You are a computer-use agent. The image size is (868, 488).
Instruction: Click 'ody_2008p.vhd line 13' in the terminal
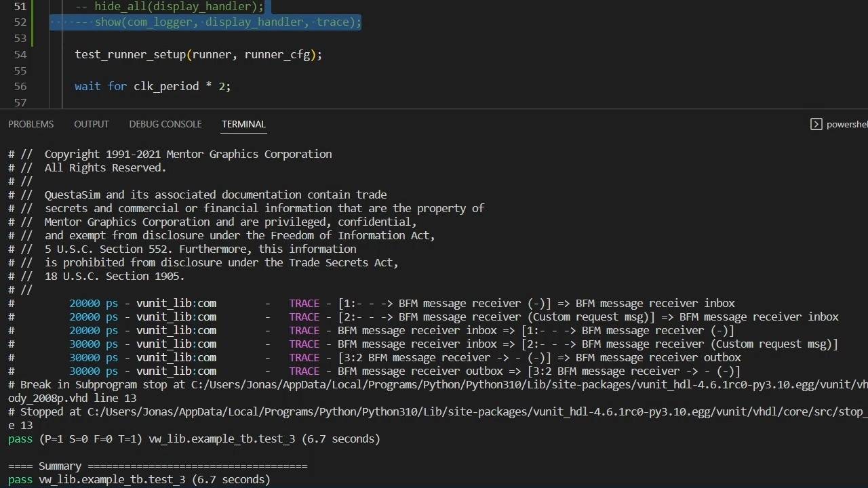tap(72, 398)
